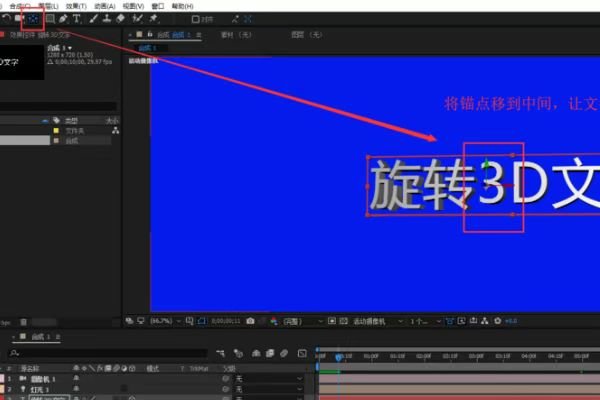Image resolution: width=600 pixels, height=400 pixels.
Task: Select the Rotation tool
Action: click(x=6, y=18)
